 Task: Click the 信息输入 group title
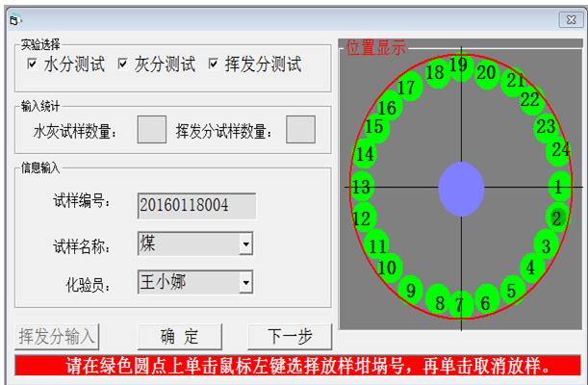[x=40, y=167]
